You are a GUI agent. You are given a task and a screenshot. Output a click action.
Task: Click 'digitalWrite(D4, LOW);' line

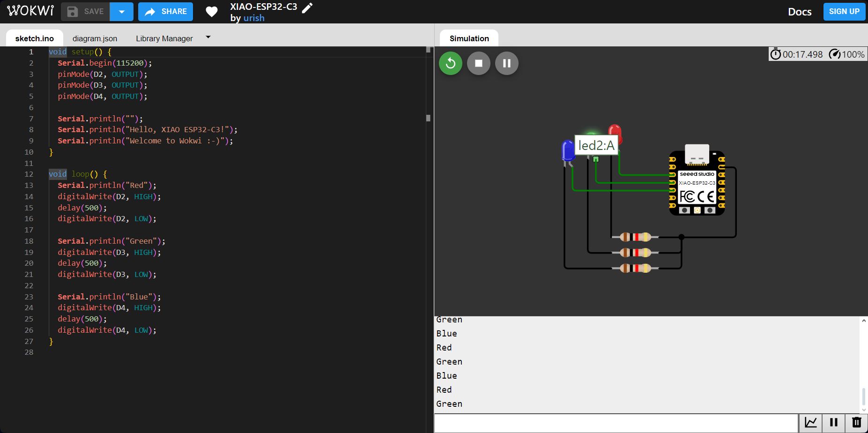point(107,330)
